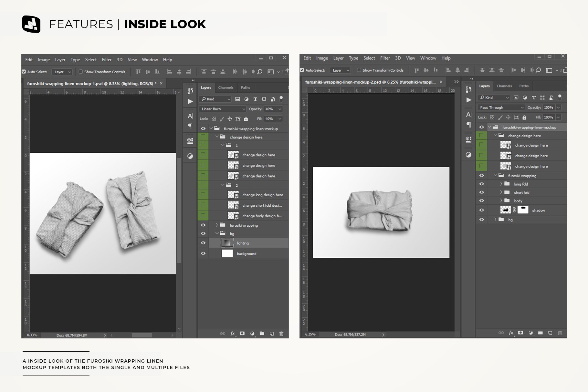Open the Fill 100% dropdown in right panel
Viewport: 588px width, 392px height.
tap(558, 117)
